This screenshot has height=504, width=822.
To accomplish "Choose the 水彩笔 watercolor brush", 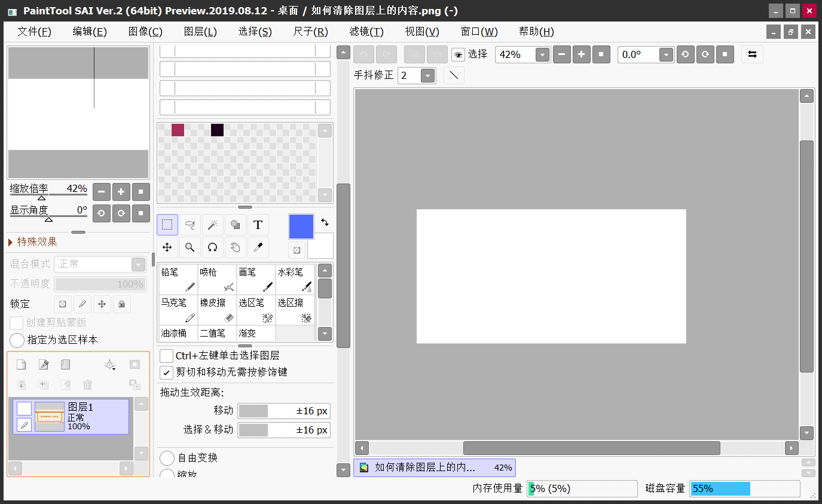I will 295,280.
